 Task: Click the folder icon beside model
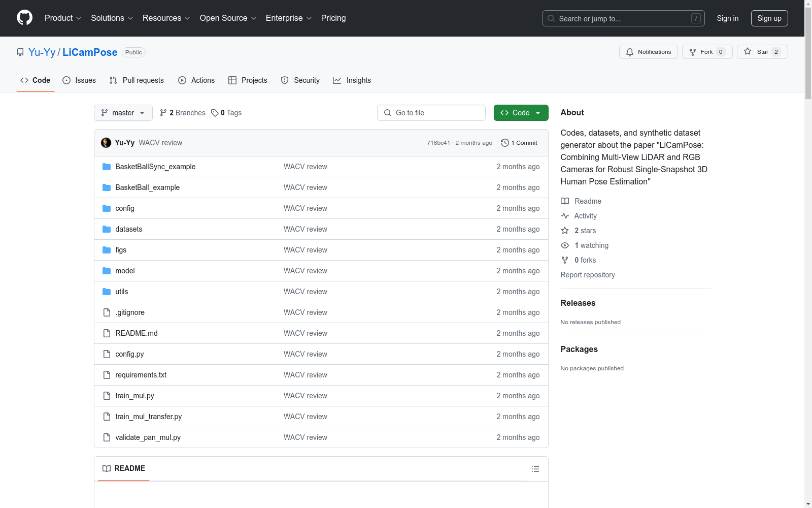click(x=107, y=271)
